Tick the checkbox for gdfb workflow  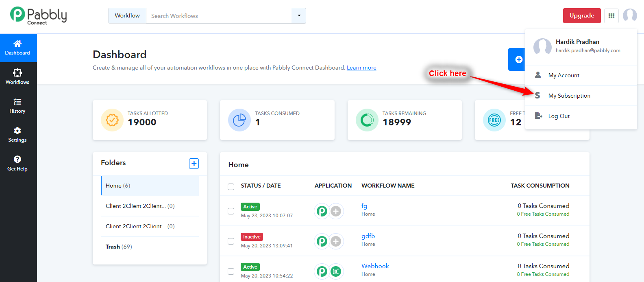(x=231, y=241)
